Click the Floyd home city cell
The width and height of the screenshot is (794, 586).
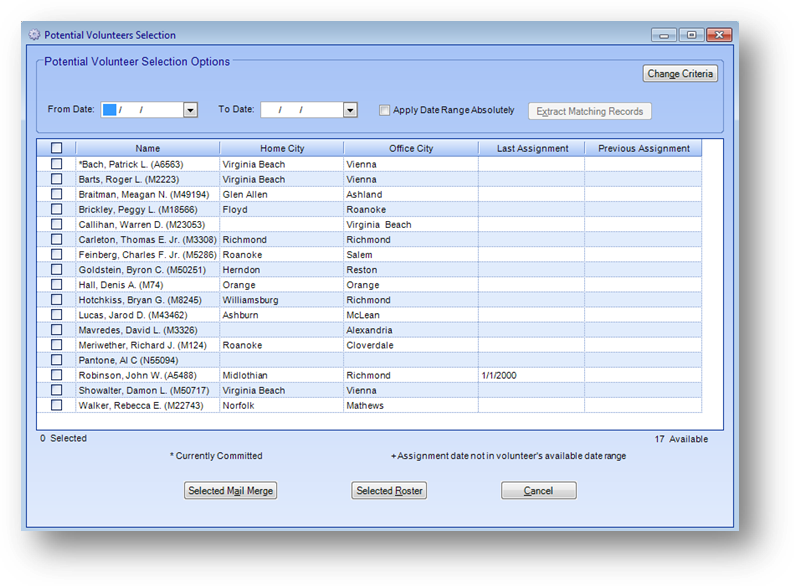point(282,209)
